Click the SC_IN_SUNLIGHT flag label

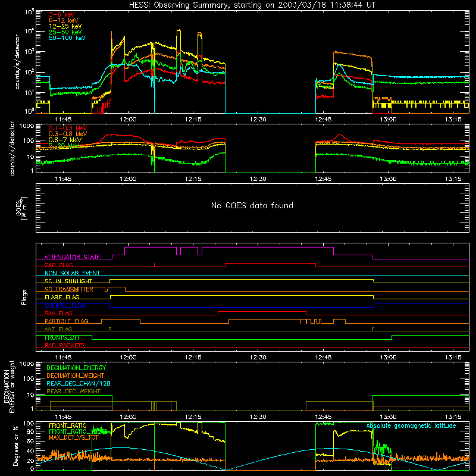tap(68, 281)
